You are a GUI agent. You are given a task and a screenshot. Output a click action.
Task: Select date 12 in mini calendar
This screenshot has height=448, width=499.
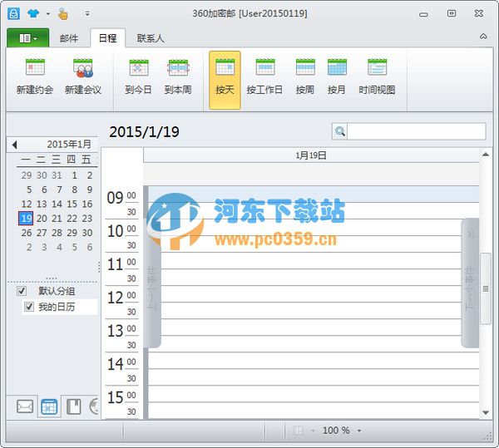[x=27, y=204]
